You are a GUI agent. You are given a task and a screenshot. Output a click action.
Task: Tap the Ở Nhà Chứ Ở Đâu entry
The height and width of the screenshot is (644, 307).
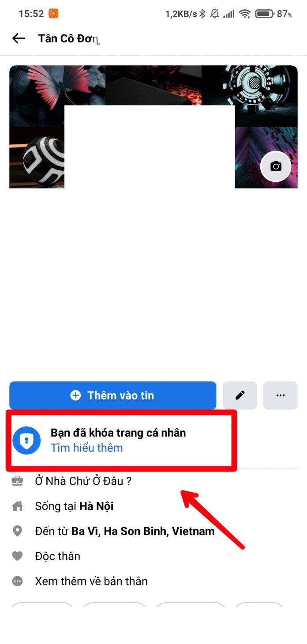83,481
